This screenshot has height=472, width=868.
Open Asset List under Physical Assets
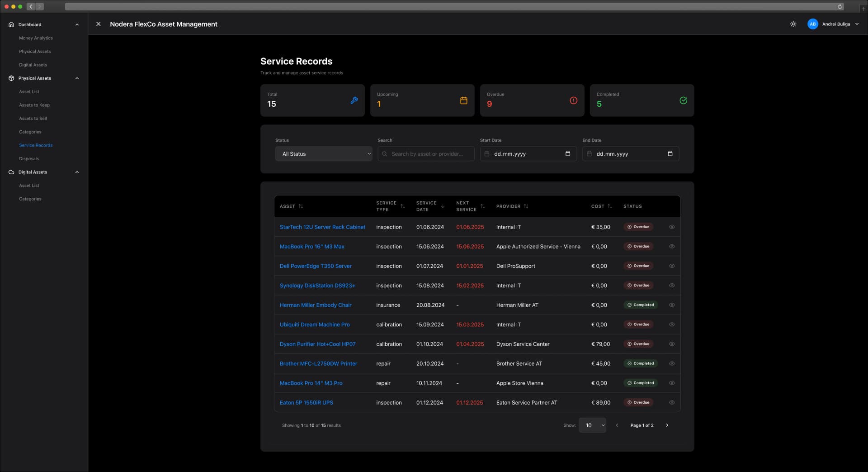(x=29, y=92)
